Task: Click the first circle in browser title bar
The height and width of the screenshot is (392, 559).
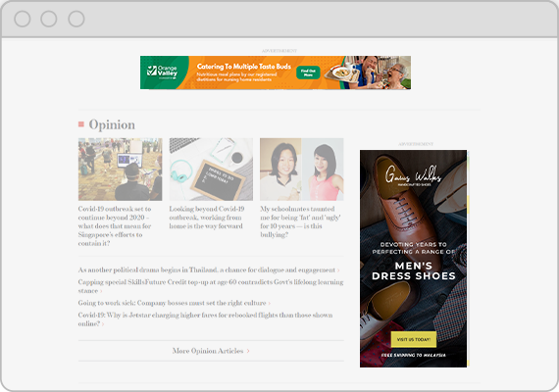Action: point(23,19)
